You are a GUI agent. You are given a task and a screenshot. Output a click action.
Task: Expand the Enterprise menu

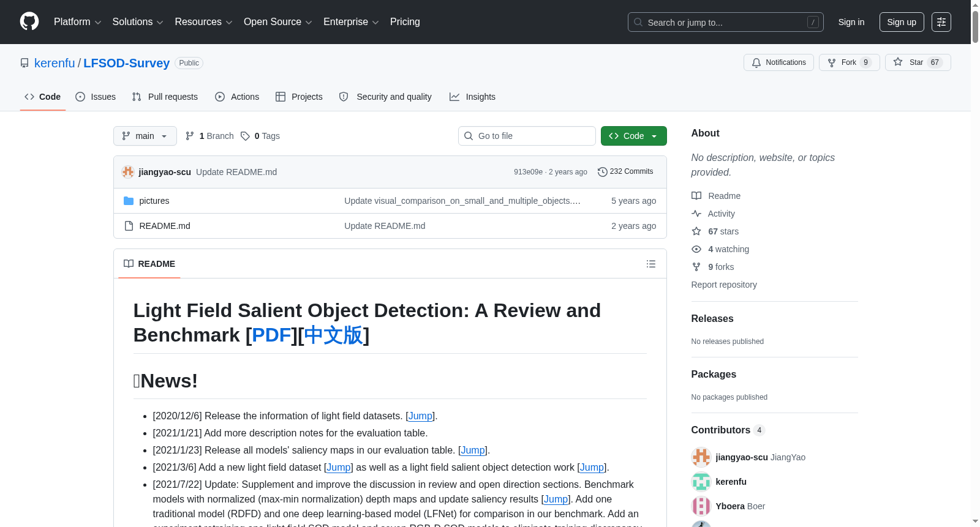pos(351,22)
